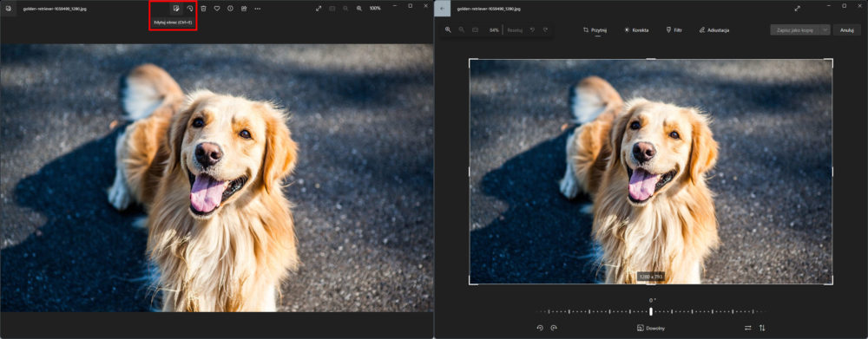
Task: Click the share icon in viewer toolbar
Action: tap(244, 9)
